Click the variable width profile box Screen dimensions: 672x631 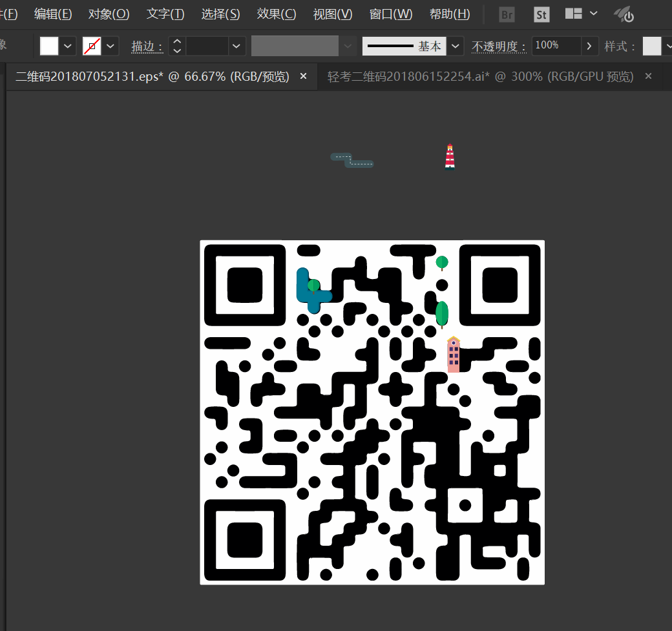(x=295, y=46)
